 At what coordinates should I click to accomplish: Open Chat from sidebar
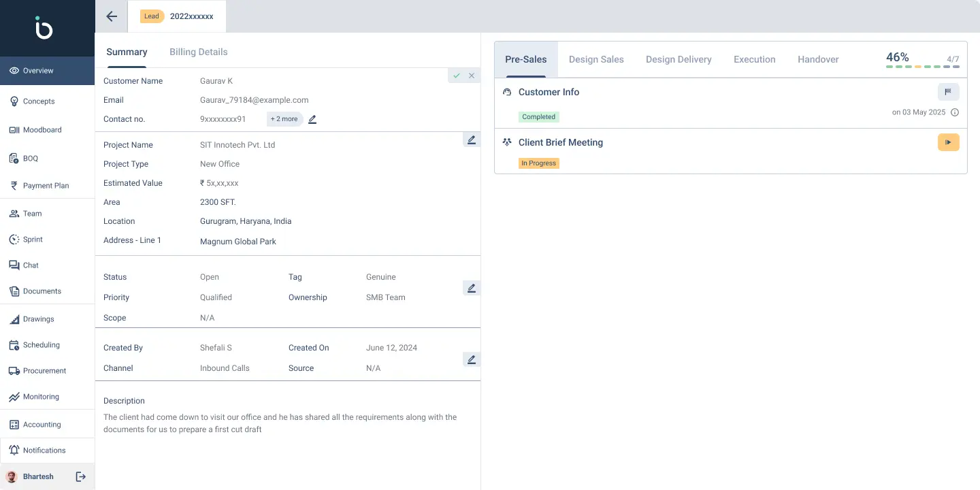tap(47, 265)
